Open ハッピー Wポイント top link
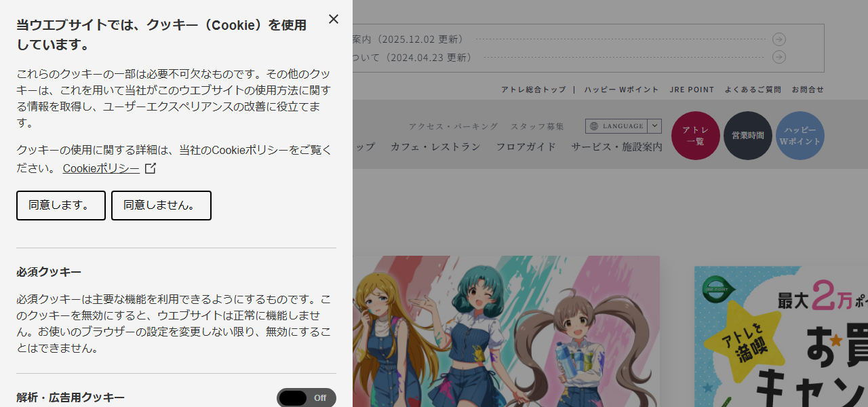 622,90
